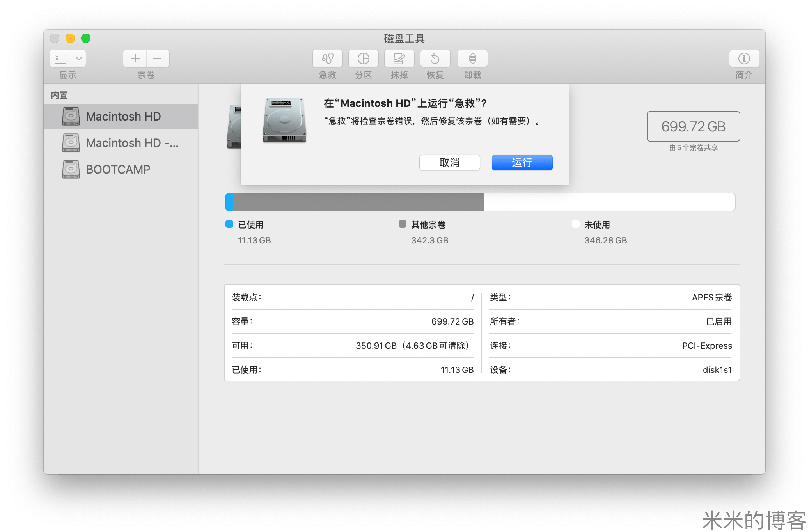Click the gray other-volumes legend swatch
Screen dimensions: 809x532
(x=402, y=224)
